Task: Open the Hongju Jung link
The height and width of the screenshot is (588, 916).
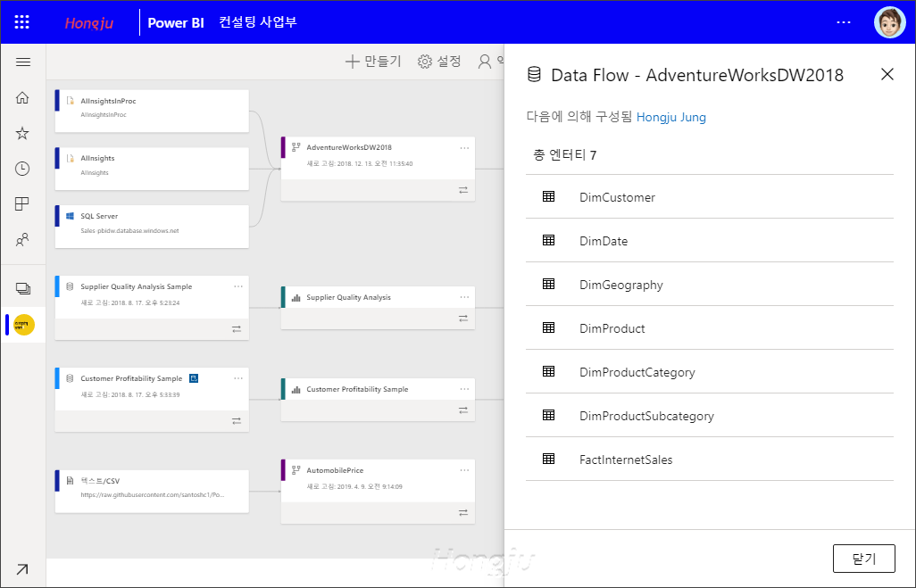Action: click(670, 118)
